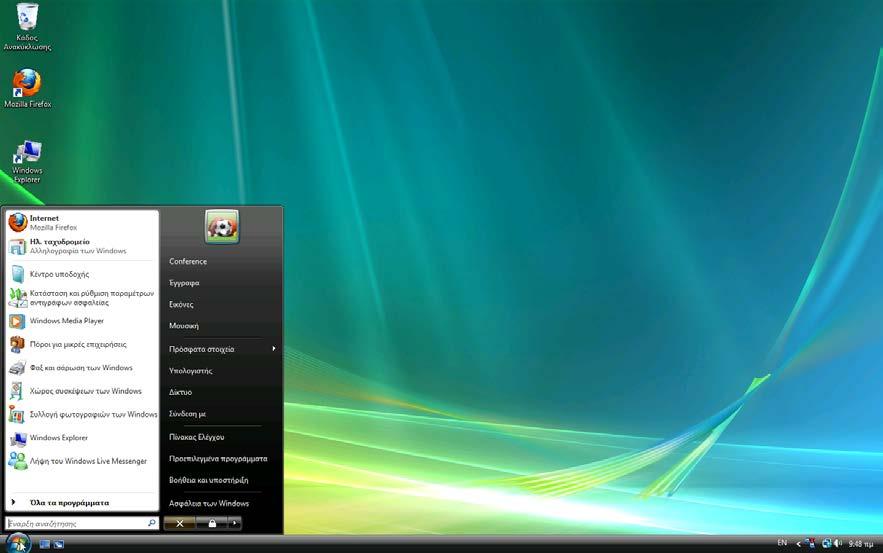Open Εικόνες (Pictures) folder
The image size is (883, 553).
(222, 304)
